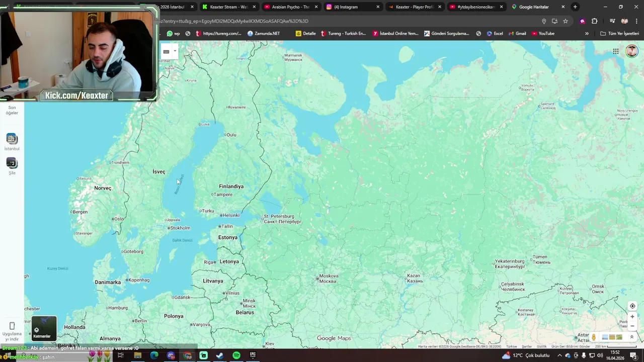Open the Kick app in the taskbar

click(x=203, y=355)
